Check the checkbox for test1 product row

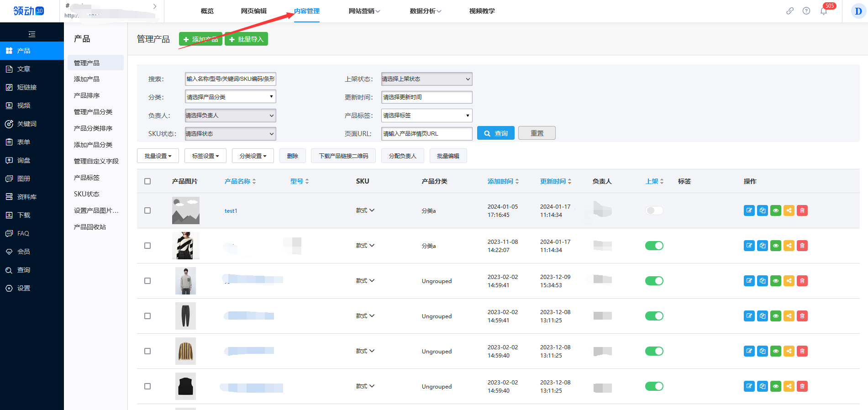(x=147, y=210)
